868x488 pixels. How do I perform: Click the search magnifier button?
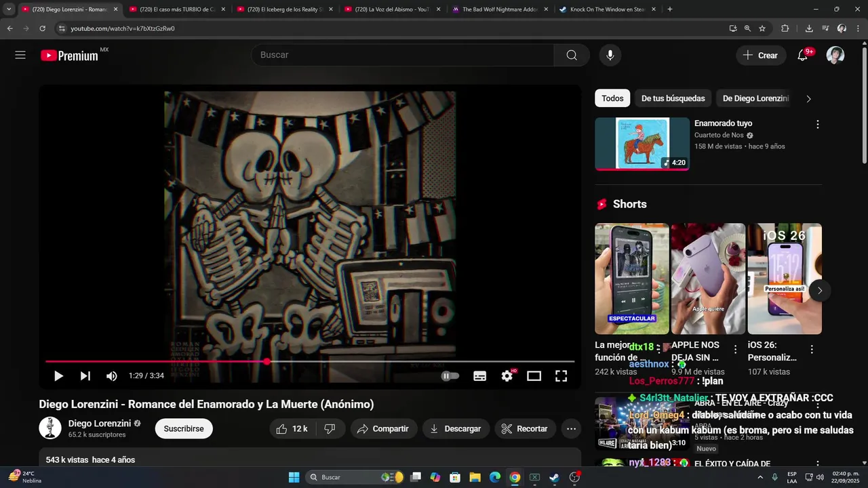coord(572,56)
